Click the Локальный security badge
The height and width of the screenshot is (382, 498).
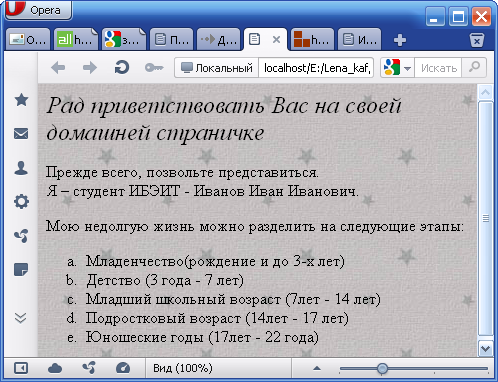[217, 68]
